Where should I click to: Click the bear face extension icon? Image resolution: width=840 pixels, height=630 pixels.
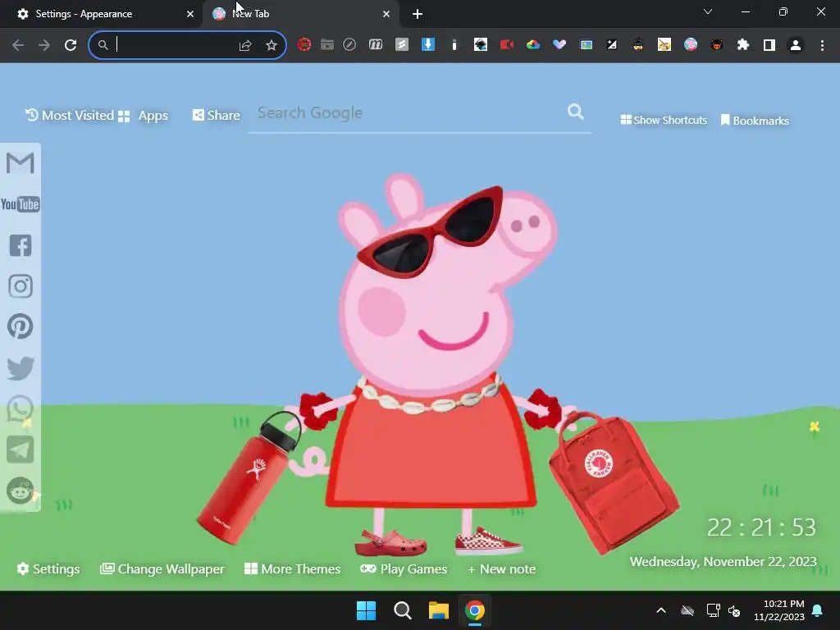[x=717, y=45]
